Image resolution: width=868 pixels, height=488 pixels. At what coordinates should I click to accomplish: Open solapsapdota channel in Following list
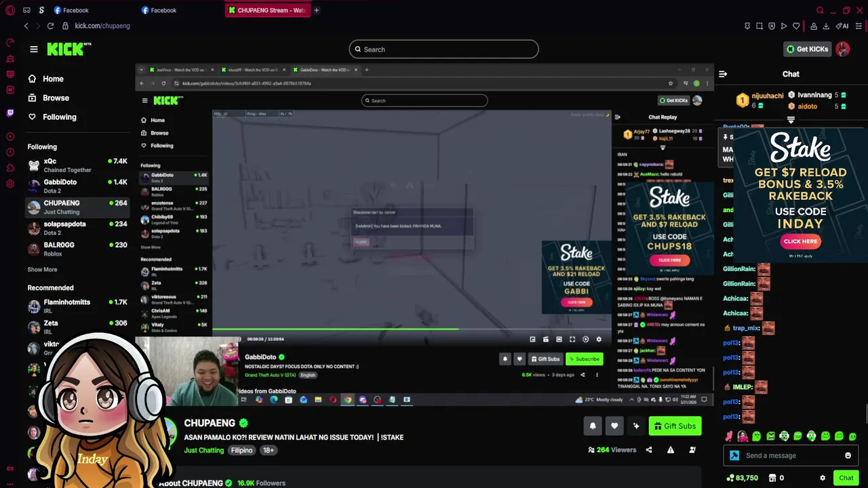point(77,228)
